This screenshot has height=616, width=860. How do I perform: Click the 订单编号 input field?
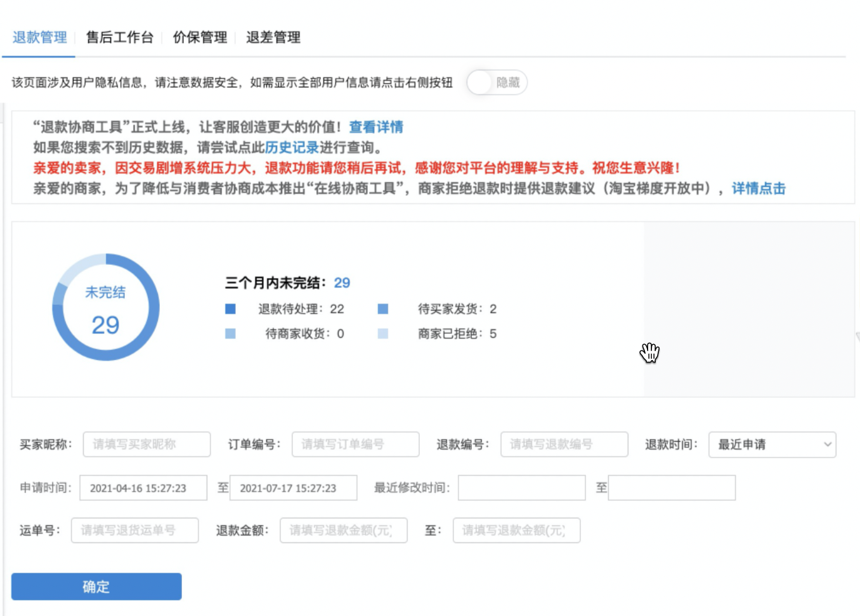click(x=355, y=444)
